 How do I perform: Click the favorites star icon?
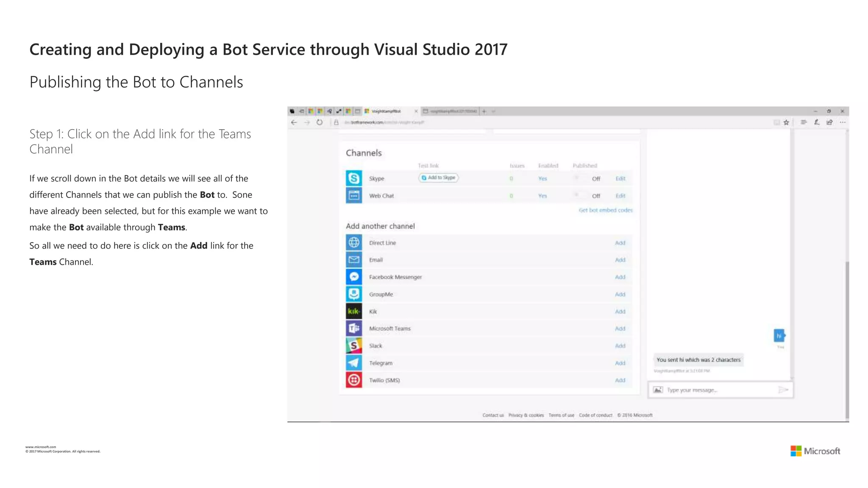(x=786, y=122)
